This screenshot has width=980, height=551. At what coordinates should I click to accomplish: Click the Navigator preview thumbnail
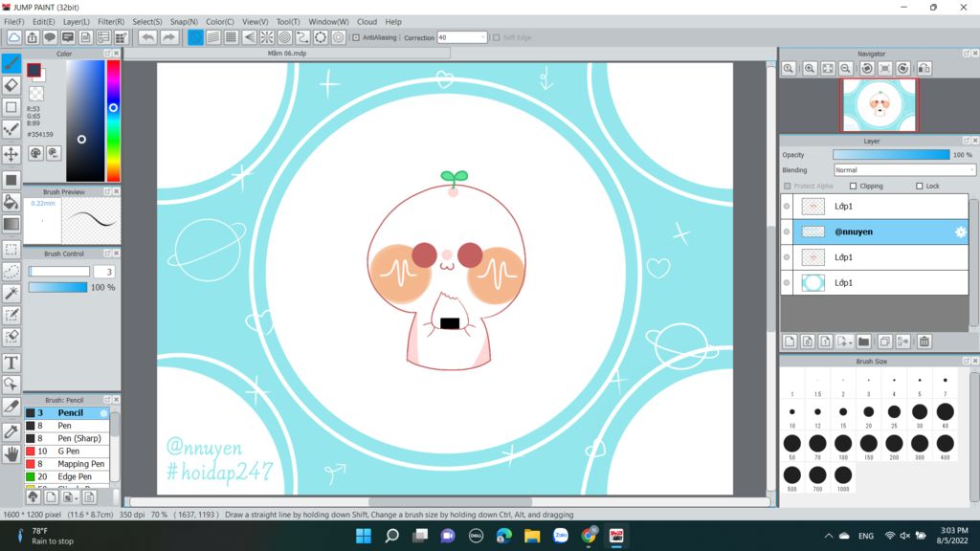tap(879, 104)
